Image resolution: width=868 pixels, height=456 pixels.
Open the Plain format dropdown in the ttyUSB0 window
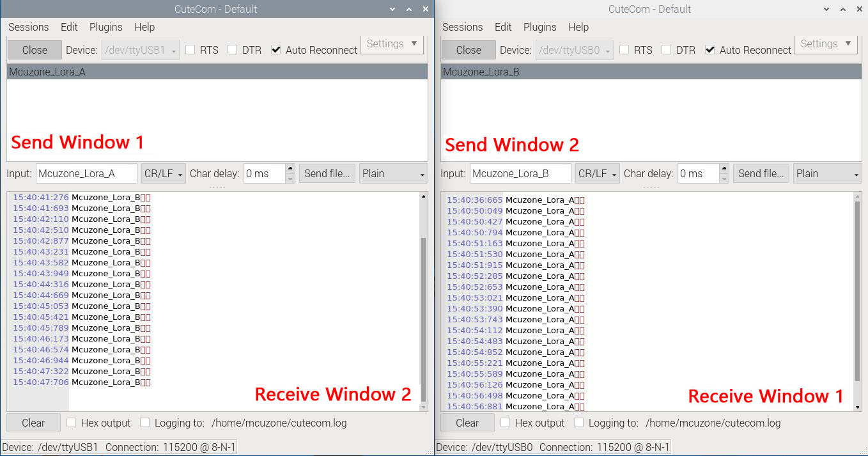[x=827, y=173]
